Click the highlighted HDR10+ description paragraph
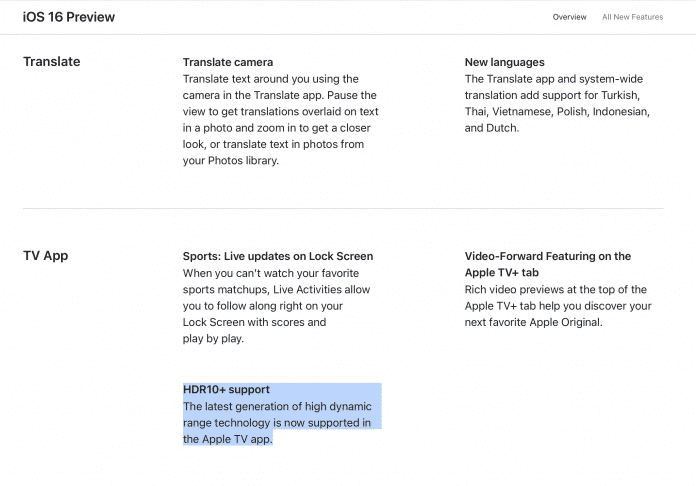The image size is (696, 486). point(277,422)
